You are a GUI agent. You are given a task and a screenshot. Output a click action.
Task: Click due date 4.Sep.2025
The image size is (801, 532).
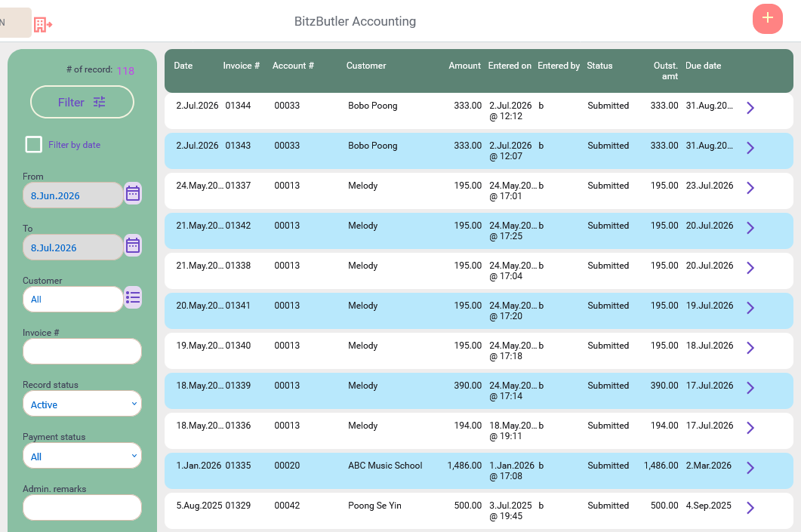coord(709,506)
